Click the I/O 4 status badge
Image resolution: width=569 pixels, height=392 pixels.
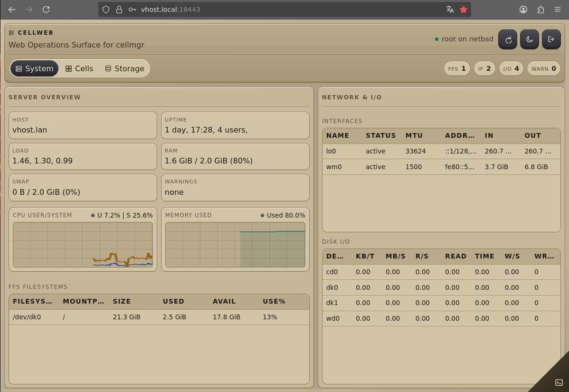(x=511, y=68)
